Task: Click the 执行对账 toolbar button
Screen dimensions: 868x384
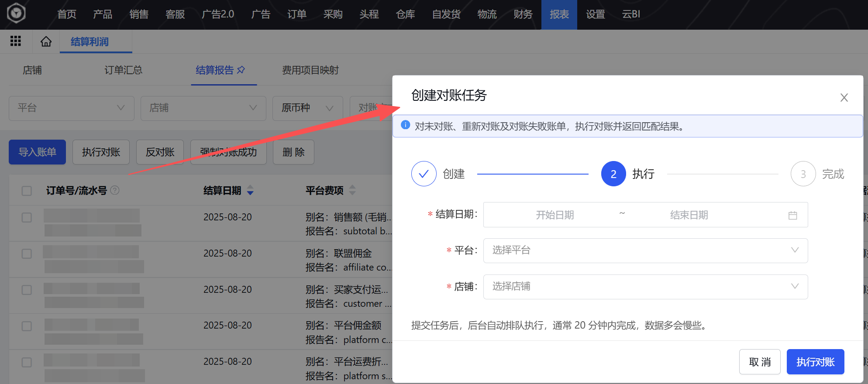Action: [101, 152]
